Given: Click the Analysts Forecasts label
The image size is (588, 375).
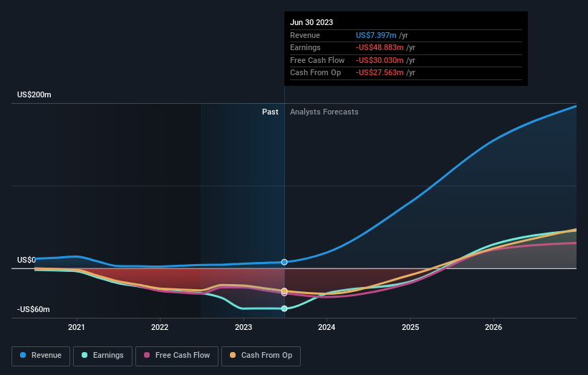Looking at the screenshot, I should [x=324, y=112].
